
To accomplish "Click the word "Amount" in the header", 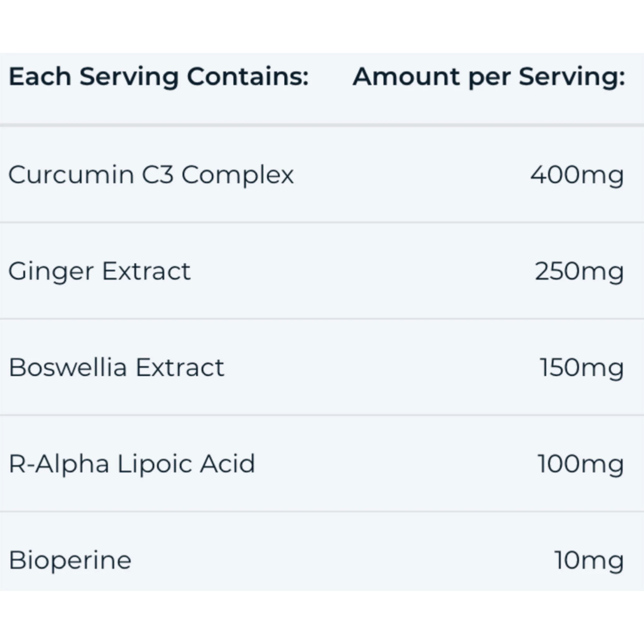I will tap(406, 77).
